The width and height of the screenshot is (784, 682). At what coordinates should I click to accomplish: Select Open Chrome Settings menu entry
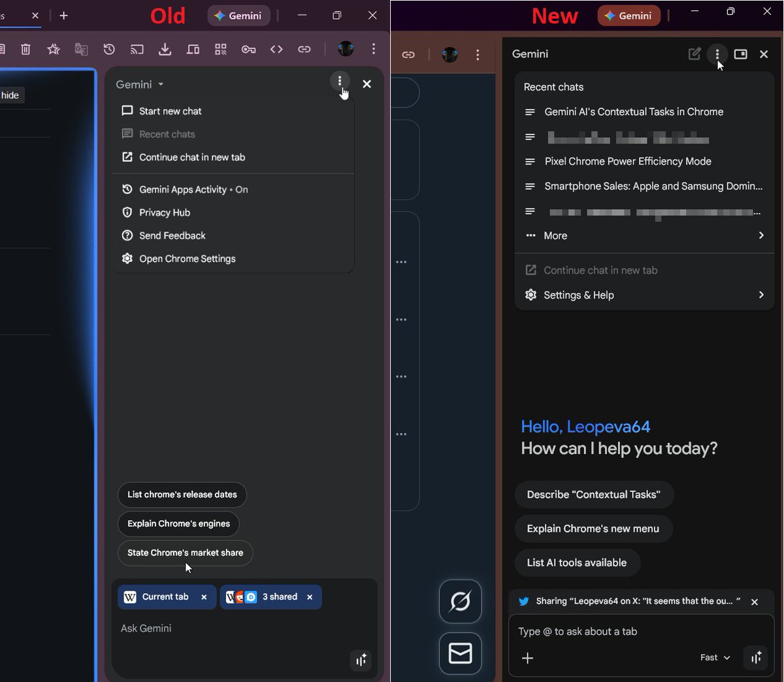(x=187, y=259)
